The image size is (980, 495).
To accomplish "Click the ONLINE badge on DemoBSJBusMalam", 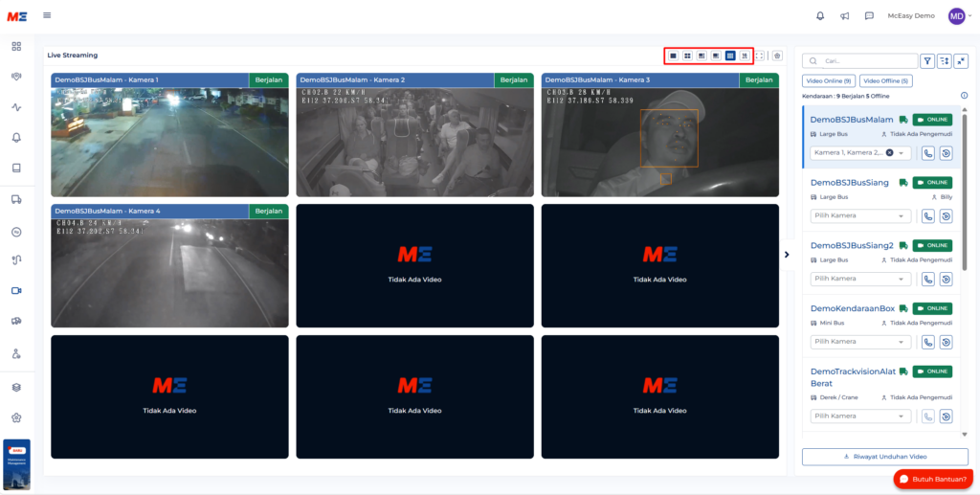I will (932, 120).
